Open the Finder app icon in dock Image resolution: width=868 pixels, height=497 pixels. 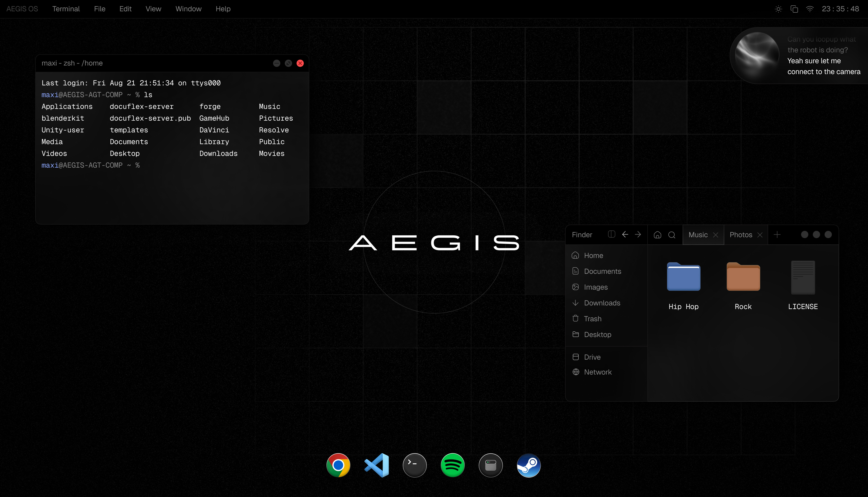coord(491,465)
